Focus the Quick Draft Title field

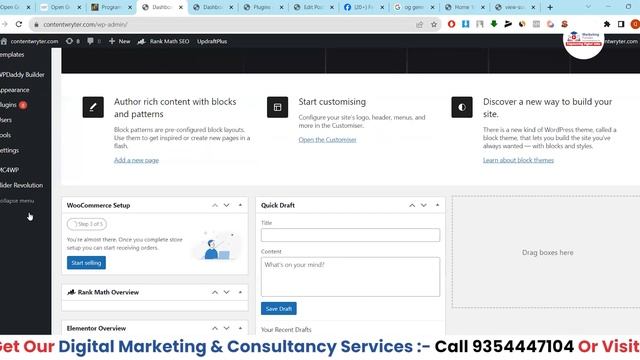350,235
